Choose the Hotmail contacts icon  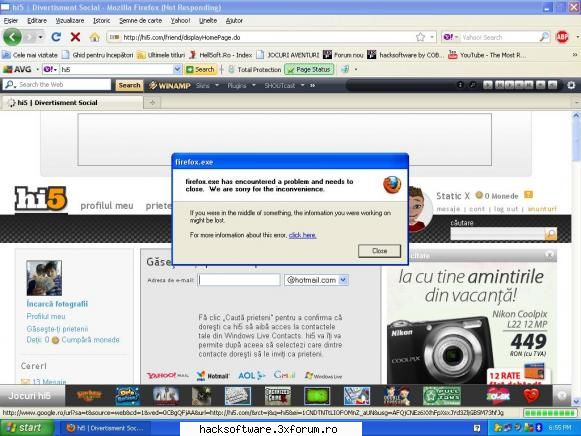click(x=213, y=376)
